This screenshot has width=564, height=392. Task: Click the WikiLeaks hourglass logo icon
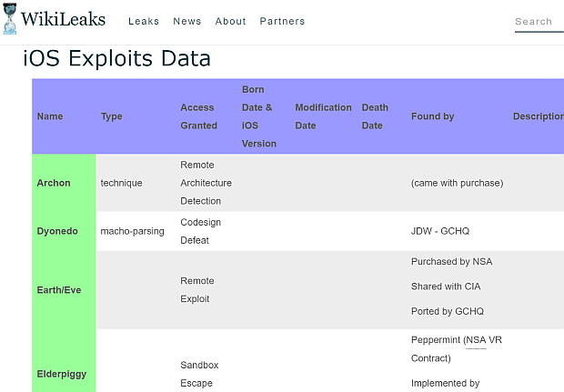coord(9,19)
